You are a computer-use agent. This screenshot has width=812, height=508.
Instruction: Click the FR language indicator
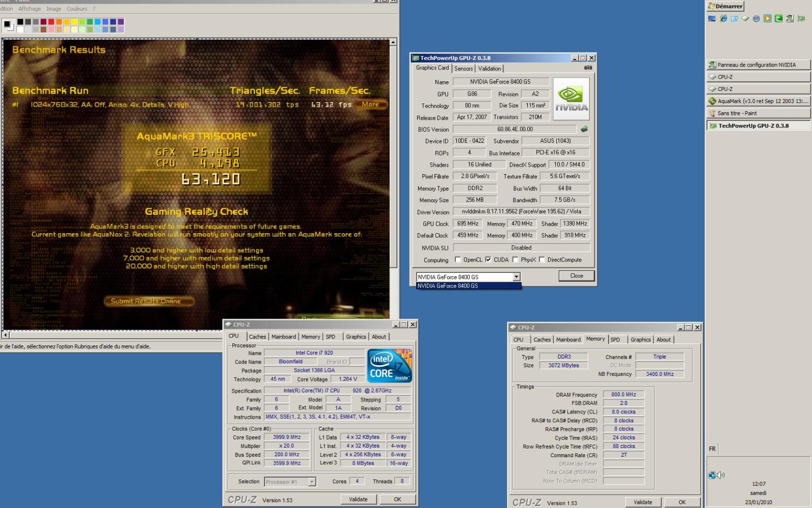point(713,449)
